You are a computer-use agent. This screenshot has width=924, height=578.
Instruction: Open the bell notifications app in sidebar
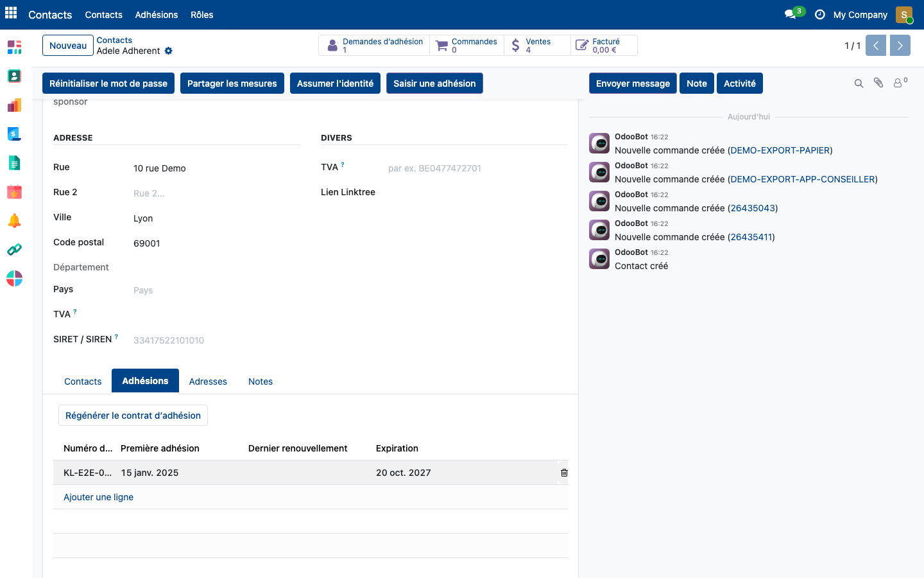click(14, 220)
